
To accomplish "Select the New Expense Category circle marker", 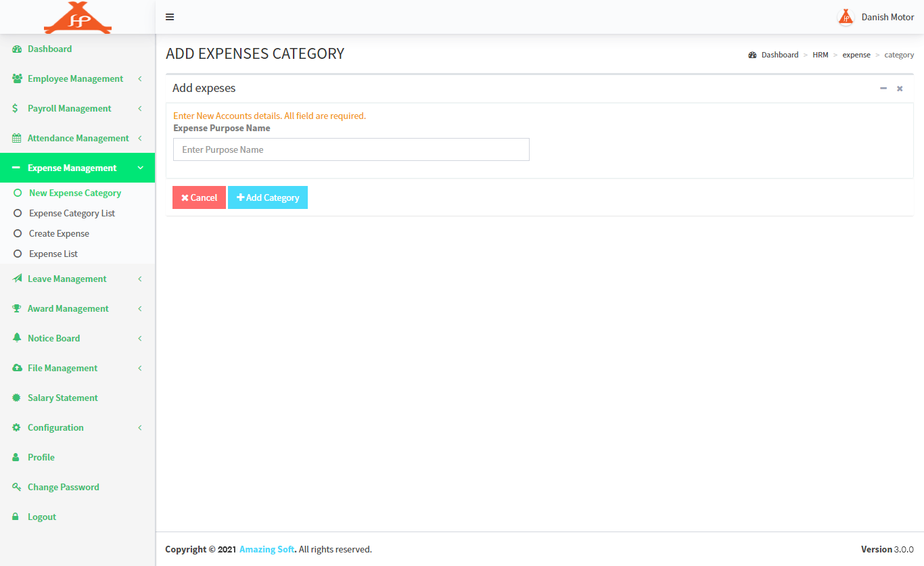I will tap(18, 193).
